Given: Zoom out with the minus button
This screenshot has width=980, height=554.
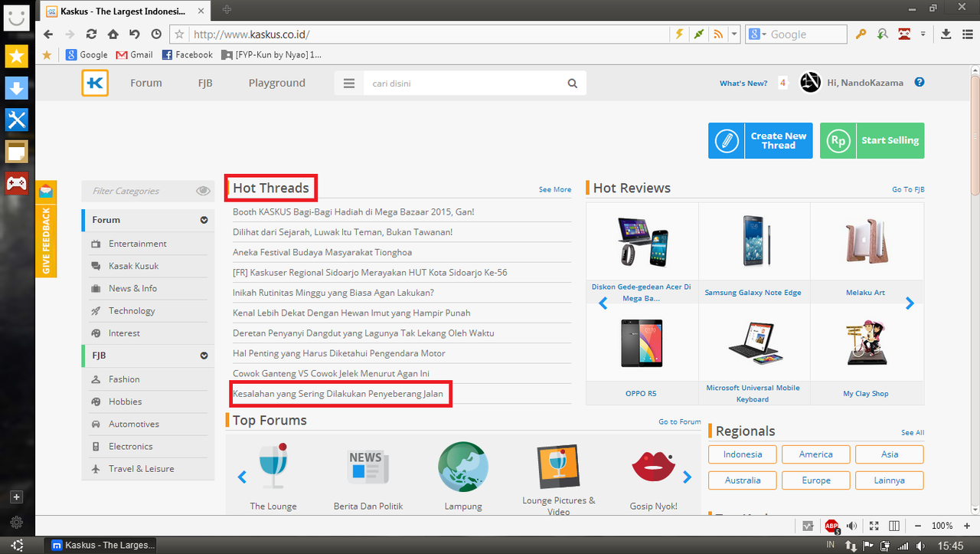Looking at the screenshot, I should (917, 526).
